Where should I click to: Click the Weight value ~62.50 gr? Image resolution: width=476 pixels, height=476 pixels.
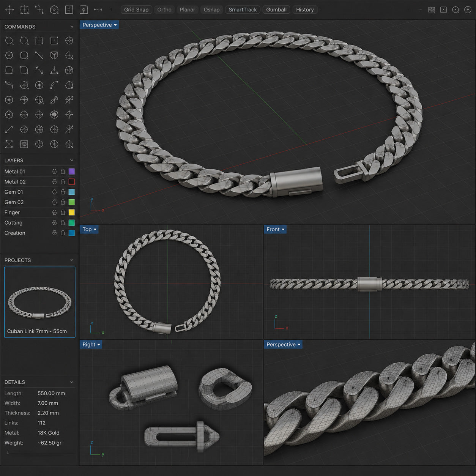(x=49, y=443)
